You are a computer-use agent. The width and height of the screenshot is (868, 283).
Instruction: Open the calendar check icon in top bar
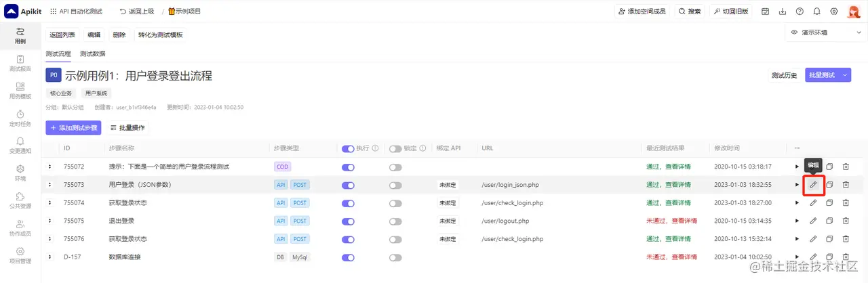point(766,12)
